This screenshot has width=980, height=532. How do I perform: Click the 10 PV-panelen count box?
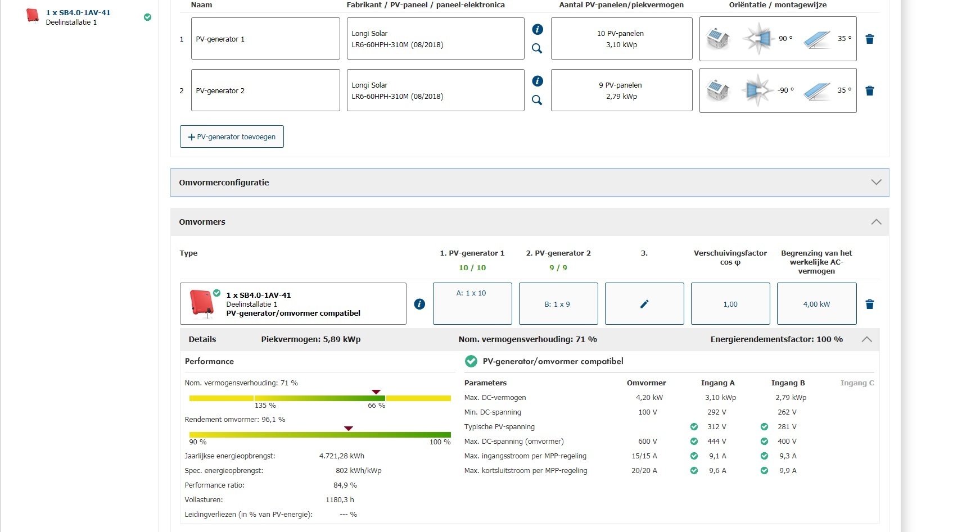(621, 39)
